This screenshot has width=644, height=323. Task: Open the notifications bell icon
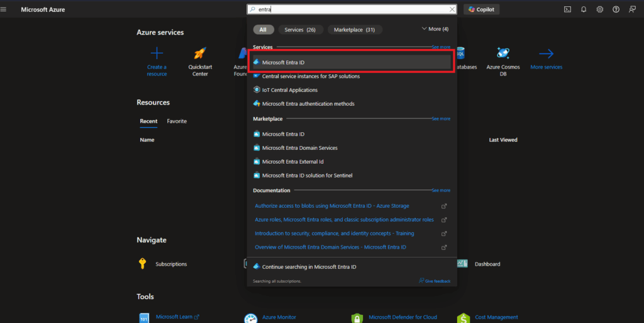pyautogui.click(x=584, y=9)
